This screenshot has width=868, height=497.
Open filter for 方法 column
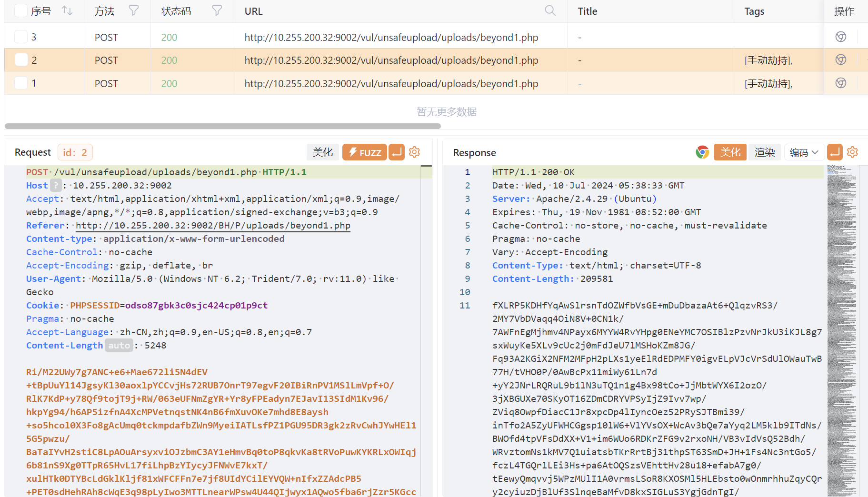[134, 10]
